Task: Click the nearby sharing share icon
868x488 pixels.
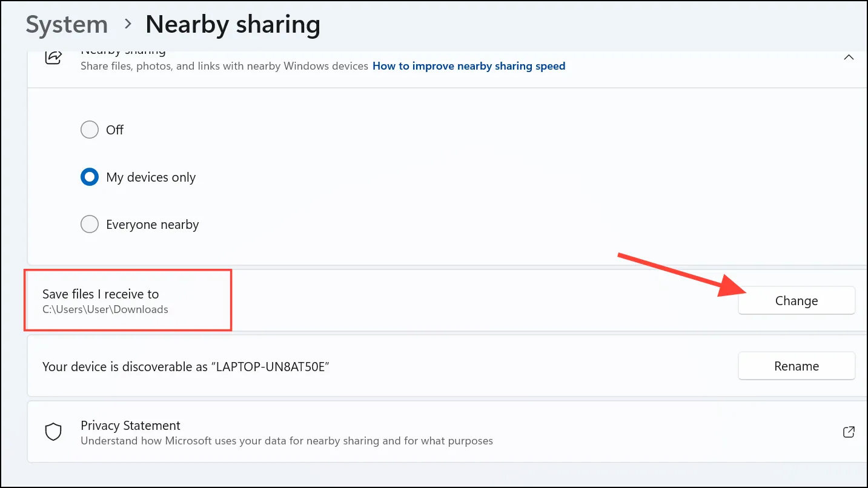Action: tap(54, 58)
